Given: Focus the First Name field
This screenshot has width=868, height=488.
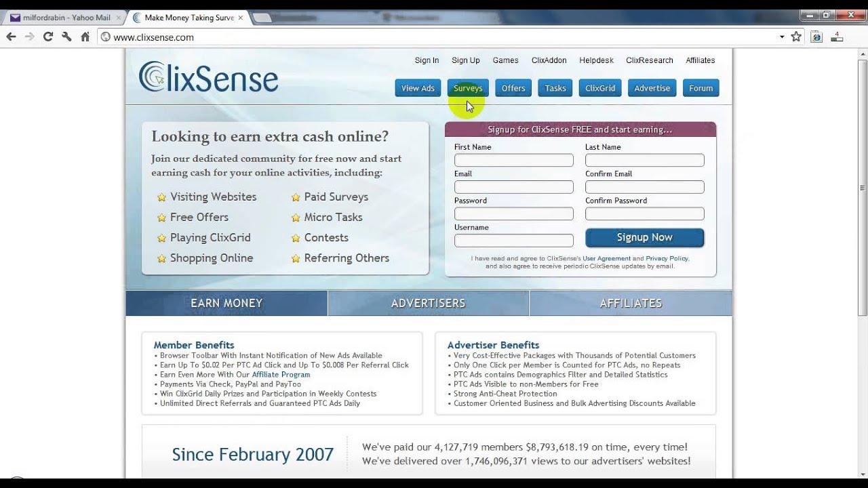Looking at the screenshot, I should pos(514,161).
